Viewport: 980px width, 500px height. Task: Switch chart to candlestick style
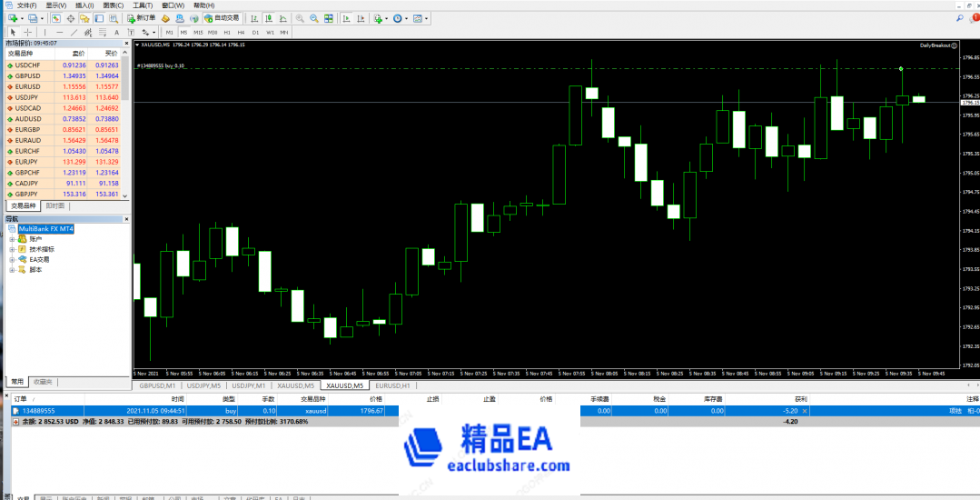[269, 18]
